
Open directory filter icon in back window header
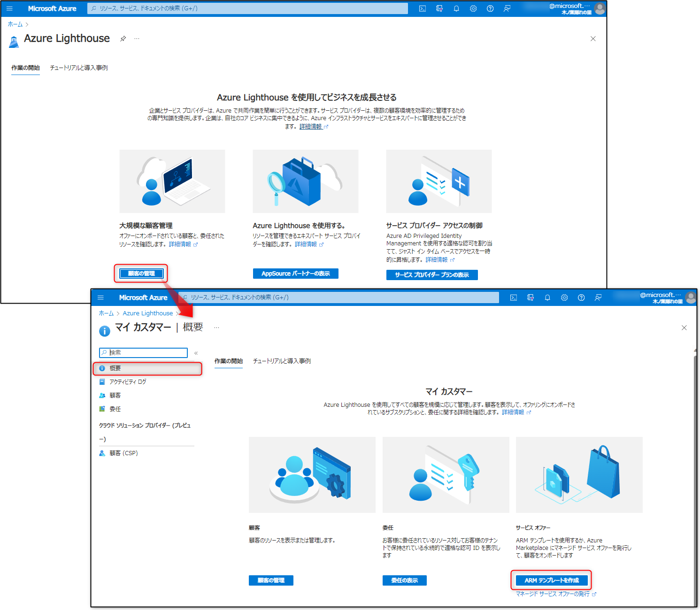[439, 8]
